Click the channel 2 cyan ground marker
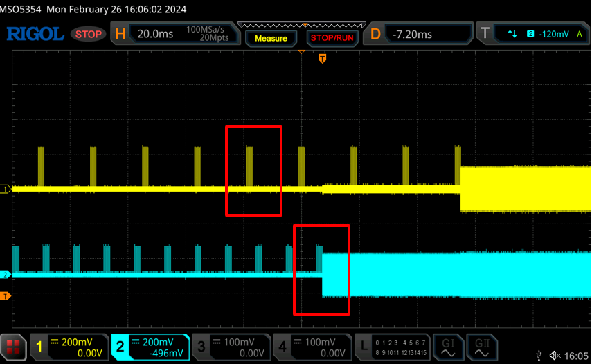This screenshot has height=364, width=592. (x=6, y=275)
